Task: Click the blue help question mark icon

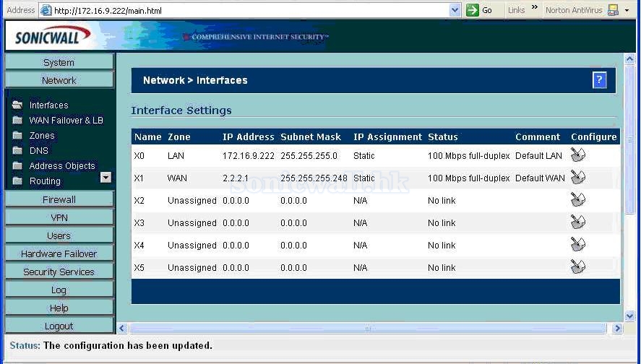Action: [x=599, y=80]
